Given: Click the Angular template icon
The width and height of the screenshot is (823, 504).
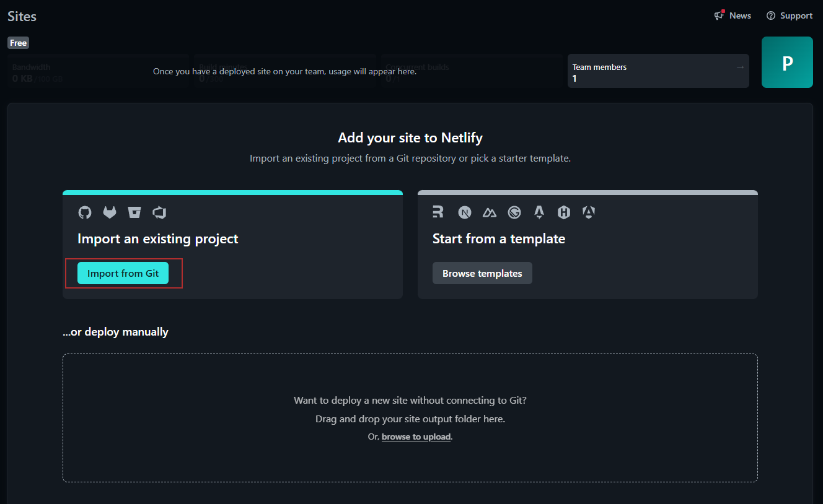Looking at the screenshot, I should (589, 212).
